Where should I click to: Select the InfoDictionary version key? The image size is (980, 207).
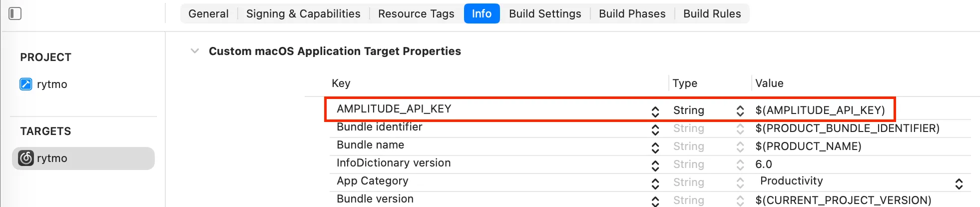click(394, 163)
